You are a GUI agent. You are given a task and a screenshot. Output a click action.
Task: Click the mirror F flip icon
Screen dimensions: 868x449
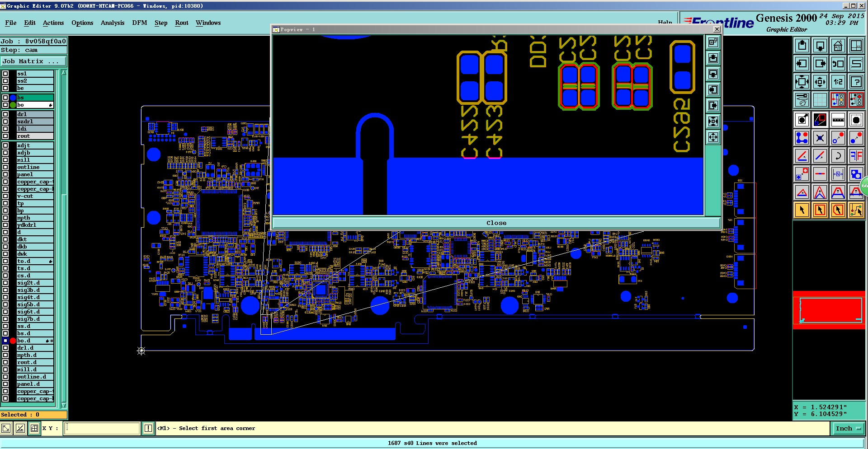(856, 156)
